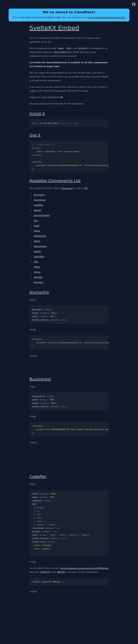
Task: Click the 'clickToLoad: boolean = true' line
Action: pos(46,528)
